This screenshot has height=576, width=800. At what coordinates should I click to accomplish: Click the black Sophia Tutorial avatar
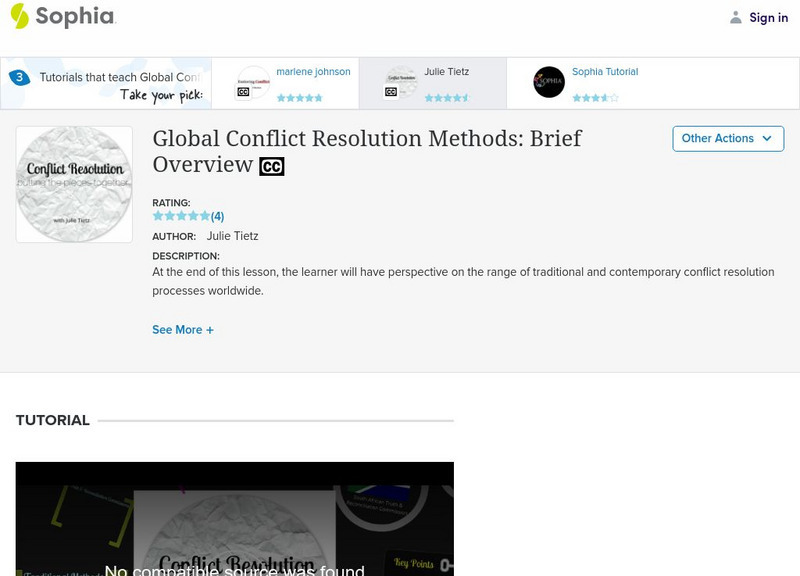pos(549,82)
